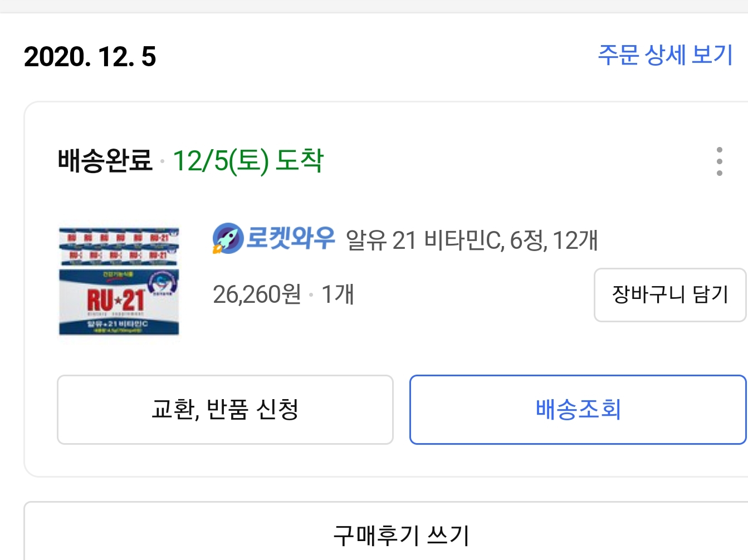Click the order date 2020. 12. 5 heading

[90, 57]
